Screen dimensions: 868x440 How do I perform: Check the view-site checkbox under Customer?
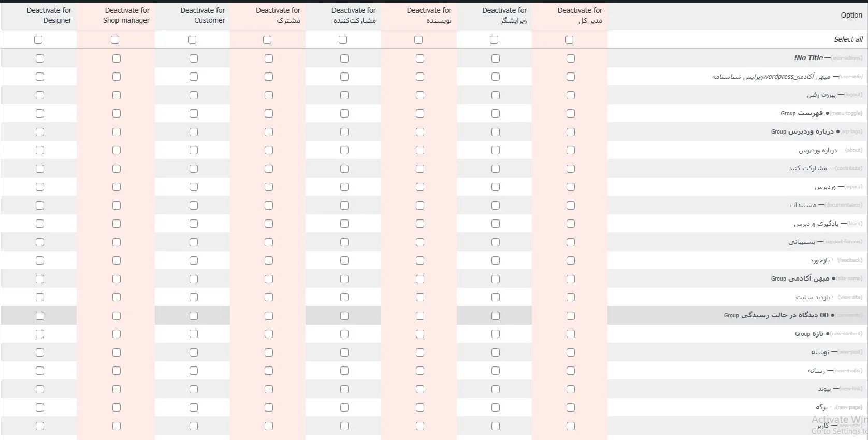[x=194, y=297]
